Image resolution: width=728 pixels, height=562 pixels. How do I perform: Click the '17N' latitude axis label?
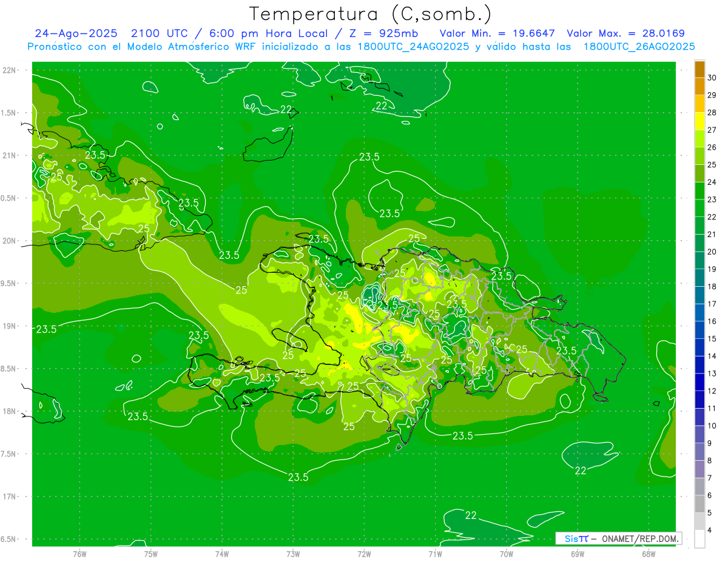point(10,497)
